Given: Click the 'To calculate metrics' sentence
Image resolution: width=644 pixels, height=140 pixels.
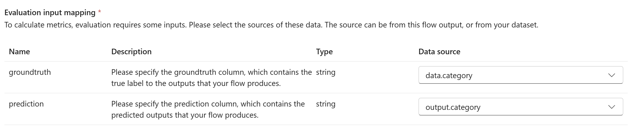Looking at the screenshot, I should tap(96, 25).
